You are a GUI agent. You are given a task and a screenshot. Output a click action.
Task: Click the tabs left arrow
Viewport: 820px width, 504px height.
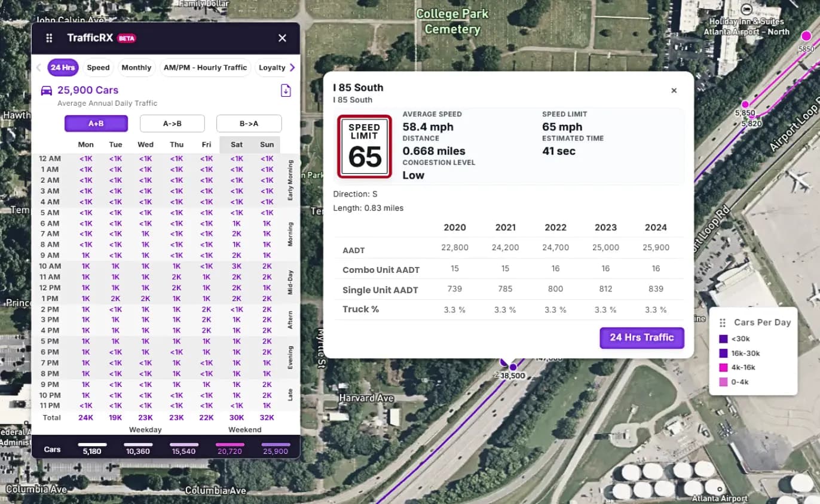pos(38,67)
